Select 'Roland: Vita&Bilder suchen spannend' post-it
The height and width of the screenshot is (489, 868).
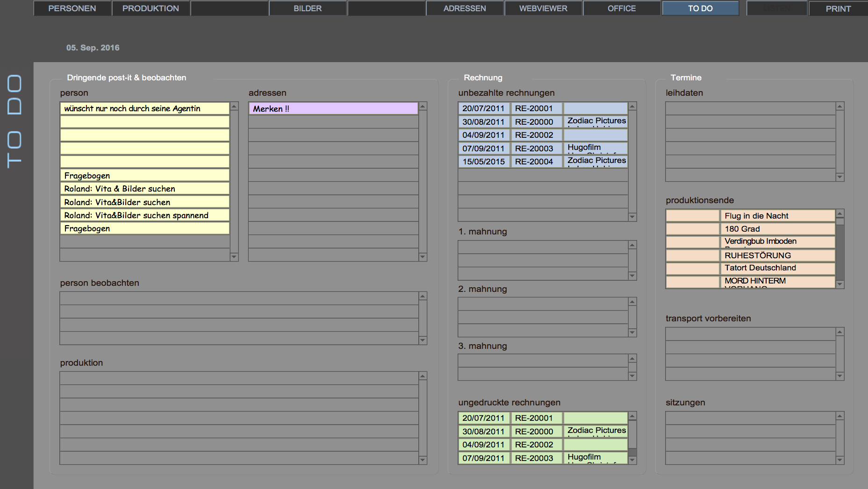(x=144, y=215)
